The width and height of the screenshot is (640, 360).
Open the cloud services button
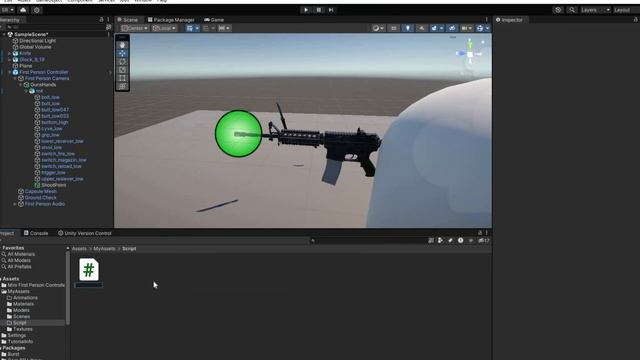coord(23,10)
